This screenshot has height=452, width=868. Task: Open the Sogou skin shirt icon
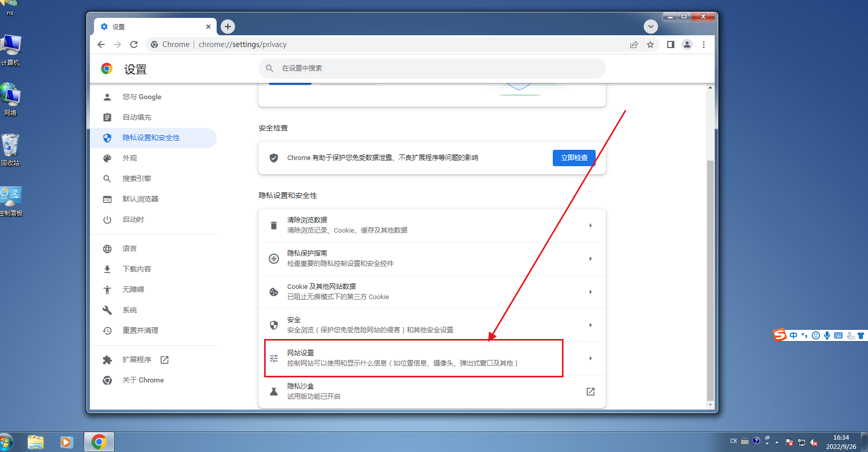click(x=861, y=335)
